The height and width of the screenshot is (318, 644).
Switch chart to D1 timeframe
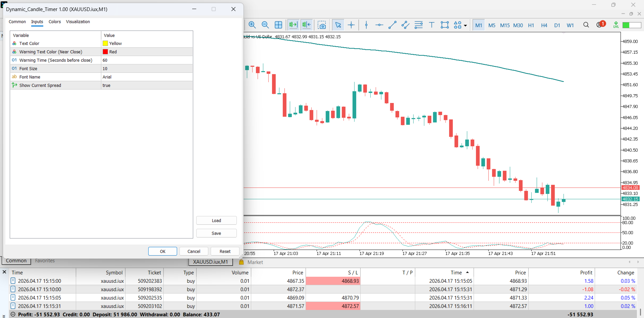click(557, 25)
